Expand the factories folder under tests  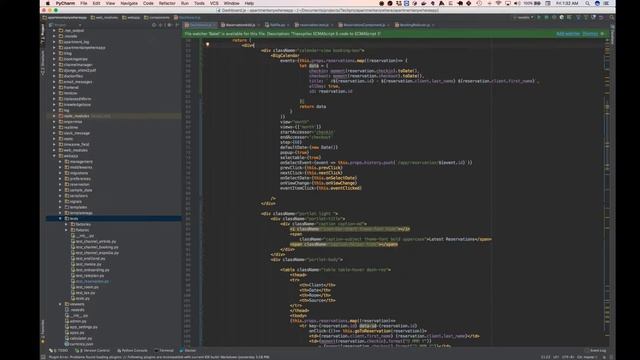(x=66, y=224)
